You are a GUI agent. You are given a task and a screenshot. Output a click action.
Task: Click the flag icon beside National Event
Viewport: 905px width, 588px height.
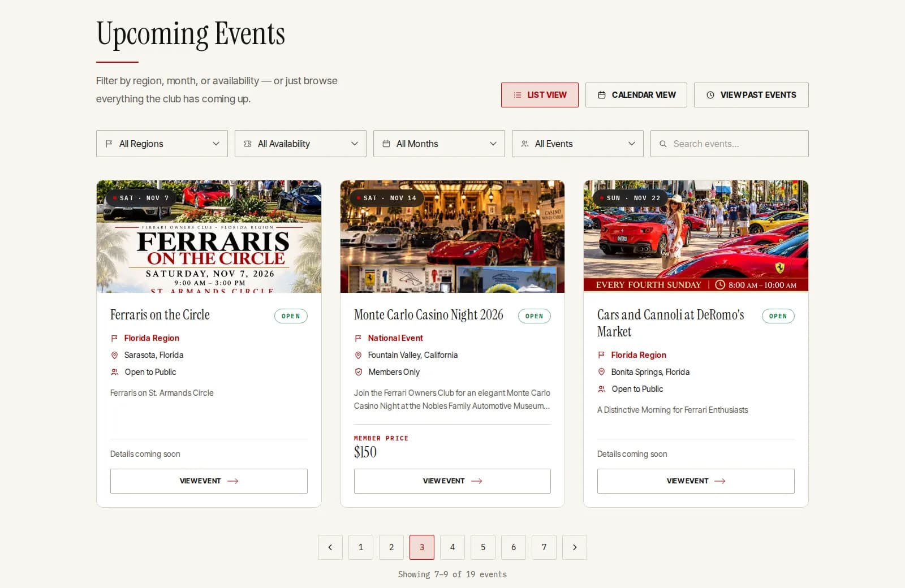(358, 338)
